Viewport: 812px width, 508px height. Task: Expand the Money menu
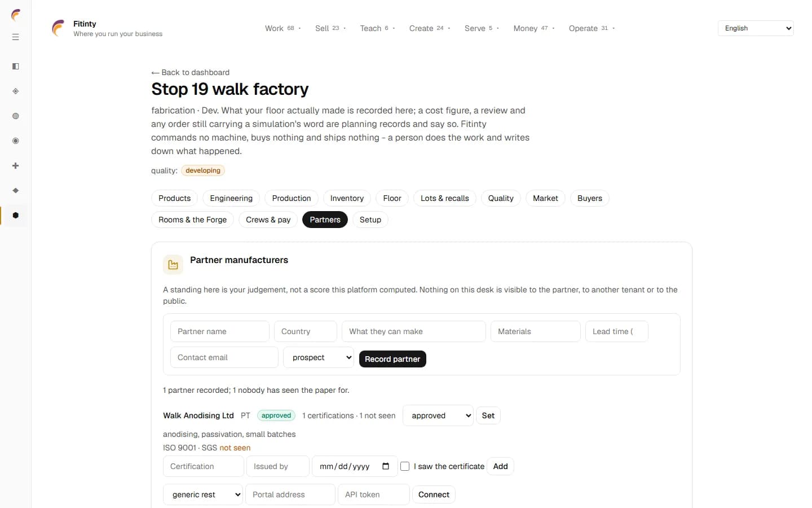point(534,28)
